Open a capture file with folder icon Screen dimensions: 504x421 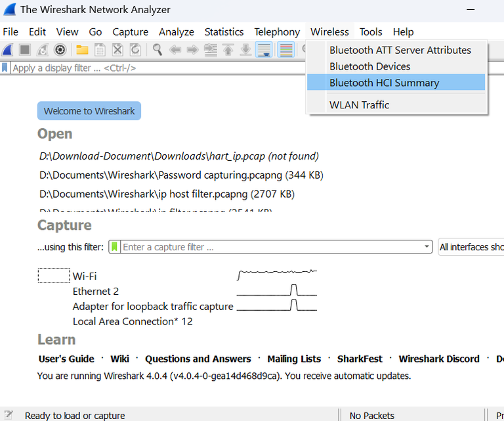[82, 50]
